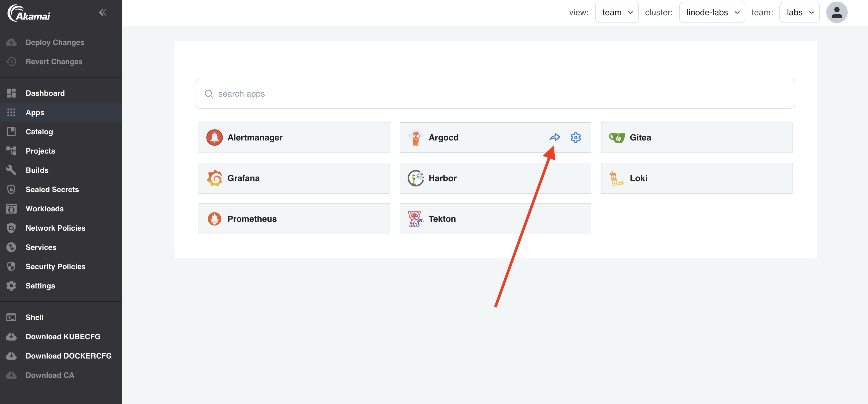
Task: Select the Prometheus app card
Action: pyautogui.click(x=294, y=219)
